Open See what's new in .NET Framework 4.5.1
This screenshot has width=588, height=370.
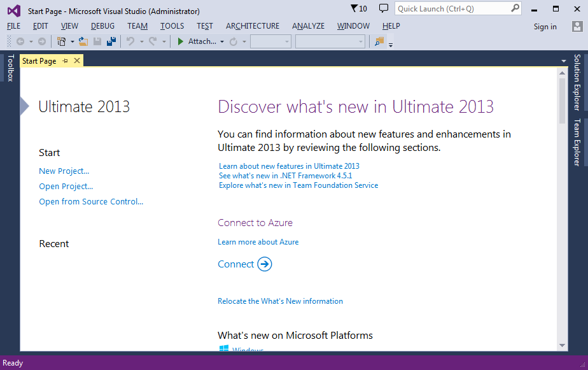(x=286, y=176)
